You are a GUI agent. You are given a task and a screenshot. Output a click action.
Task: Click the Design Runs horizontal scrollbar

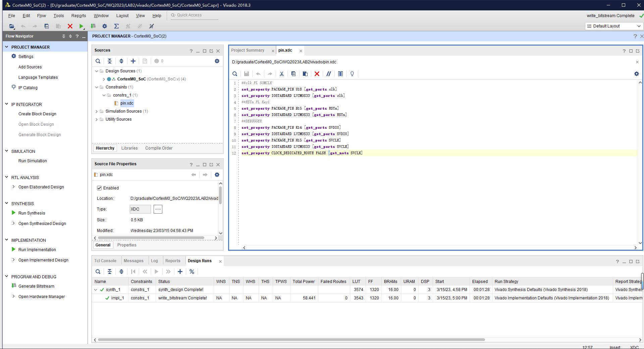pos(291,340)
